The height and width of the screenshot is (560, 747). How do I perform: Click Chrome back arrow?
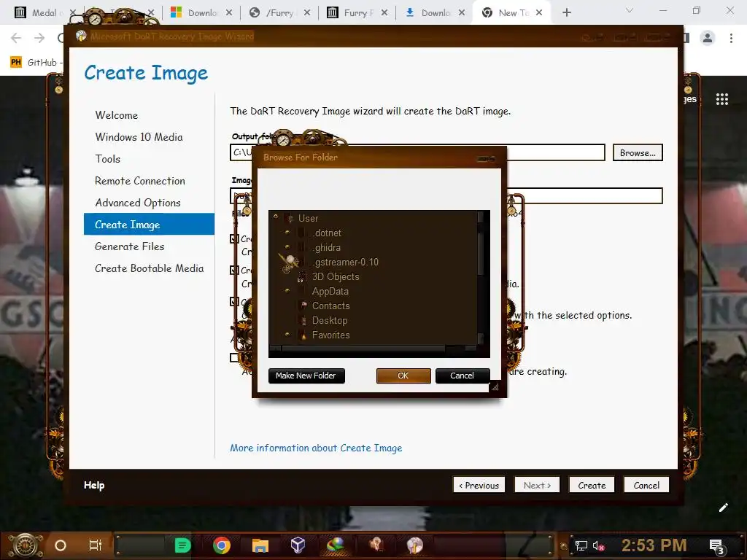coord(16,38)
